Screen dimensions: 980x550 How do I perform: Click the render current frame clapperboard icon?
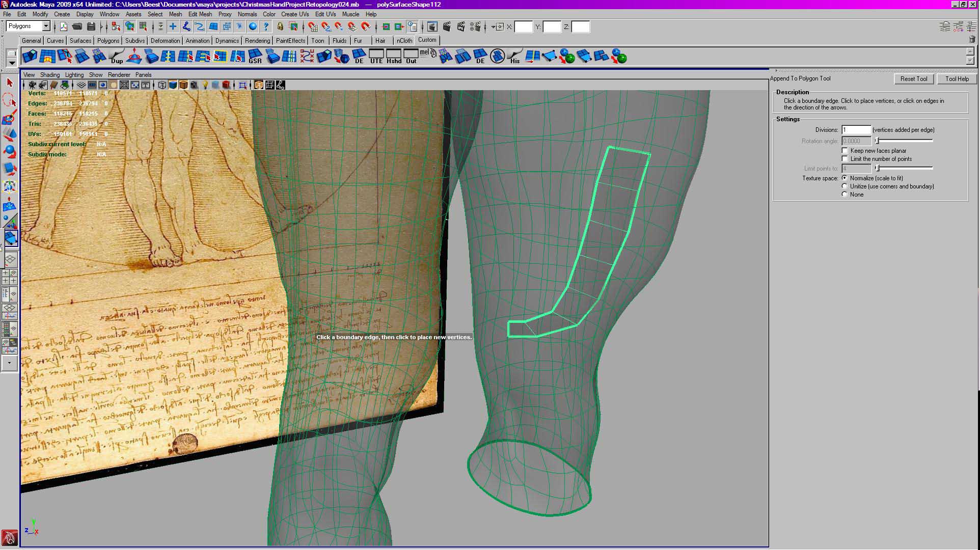[447, 26]
